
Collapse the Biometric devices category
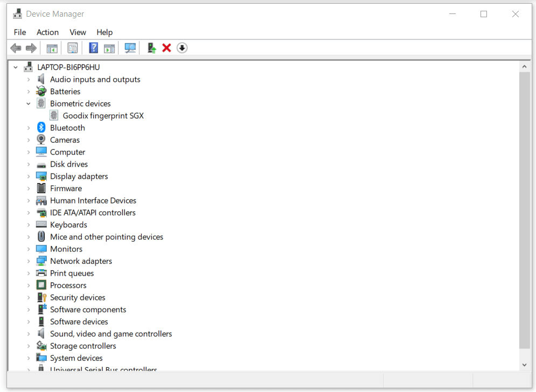pos(29,103)
